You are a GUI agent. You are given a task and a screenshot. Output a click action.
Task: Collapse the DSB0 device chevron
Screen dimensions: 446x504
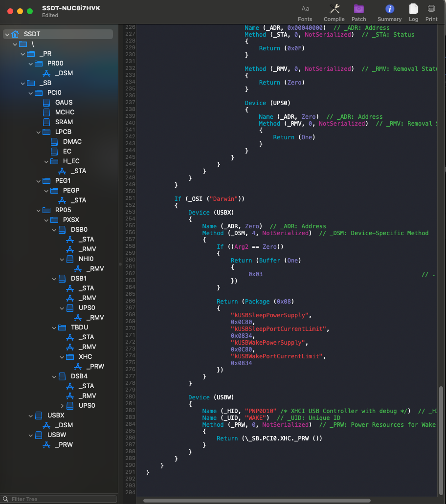(54, 230)
